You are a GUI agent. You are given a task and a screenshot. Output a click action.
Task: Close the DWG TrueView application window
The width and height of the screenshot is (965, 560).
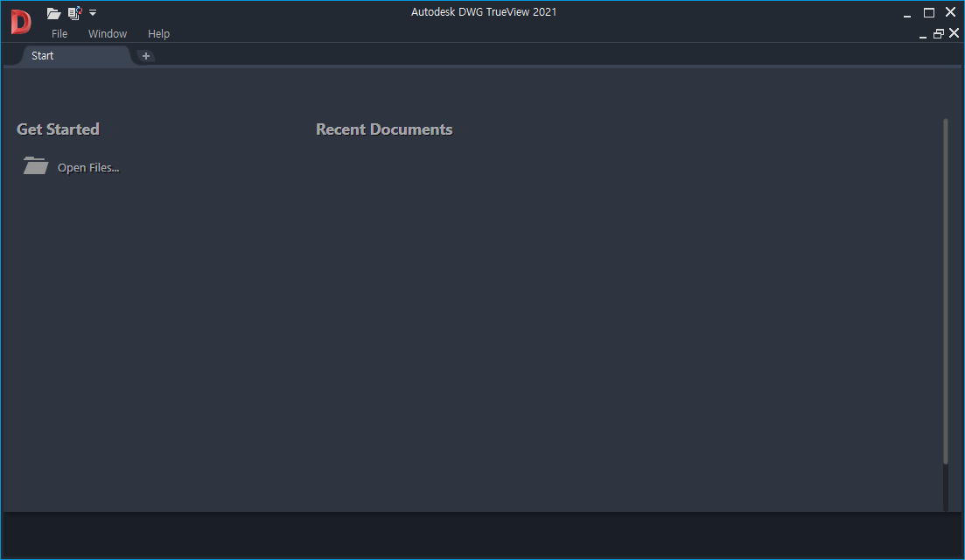click(x=951, y=11)
